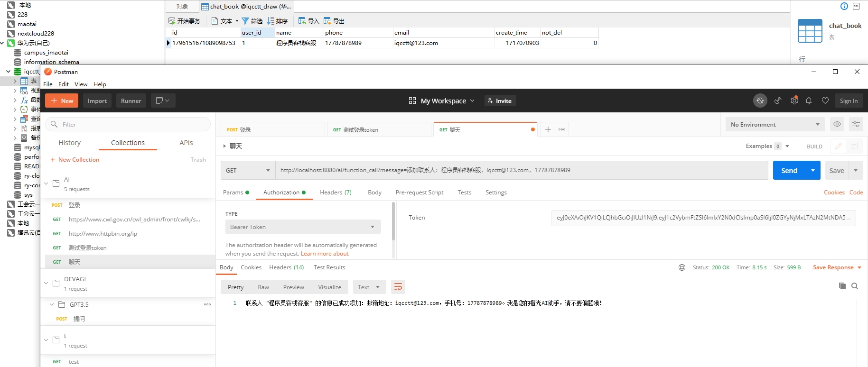Collapse the AI collection
The height and width of the screenshot is (367, 868).
coord(46,183)
